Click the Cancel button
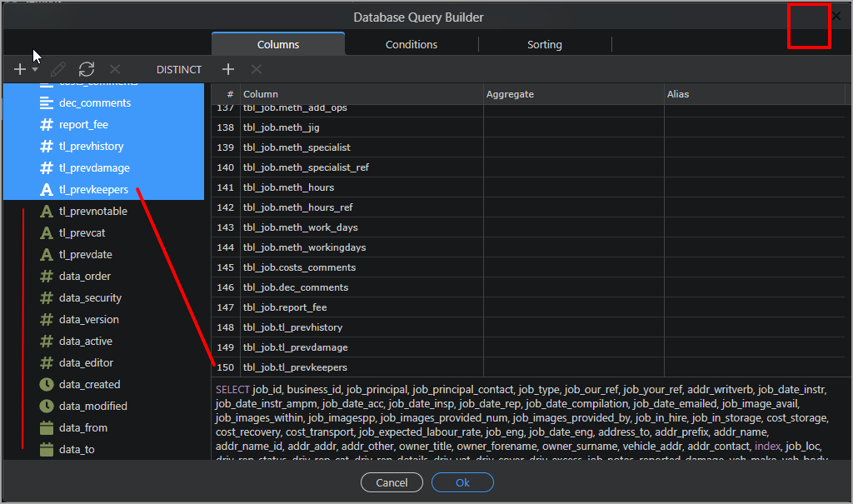Image resolution: width=853 pixels, height=504 pixels. coord(392,483)
